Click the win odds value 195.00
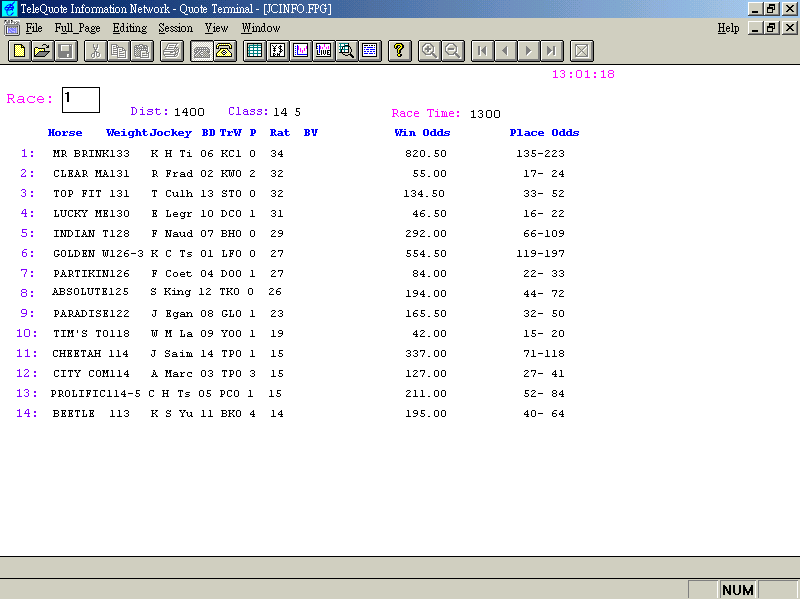The height and width of the screenshot is (600, 800). (x=426, y=414)
